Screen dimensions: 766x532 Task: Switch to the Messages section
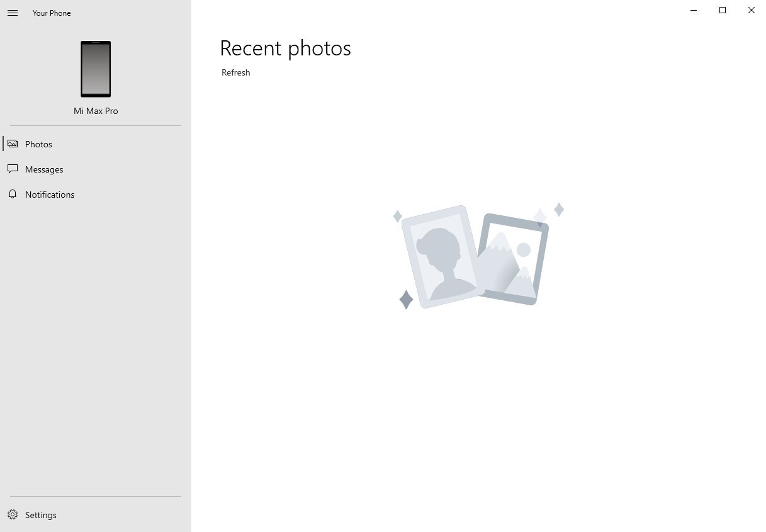pos(44,169)
